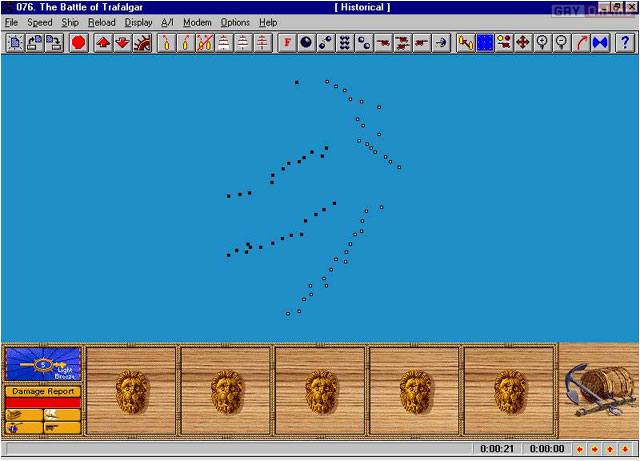The width and height of the screenshot is (640, 461).
Task: Click the right scroll arrow in status bar
Action: coord(594,449)
